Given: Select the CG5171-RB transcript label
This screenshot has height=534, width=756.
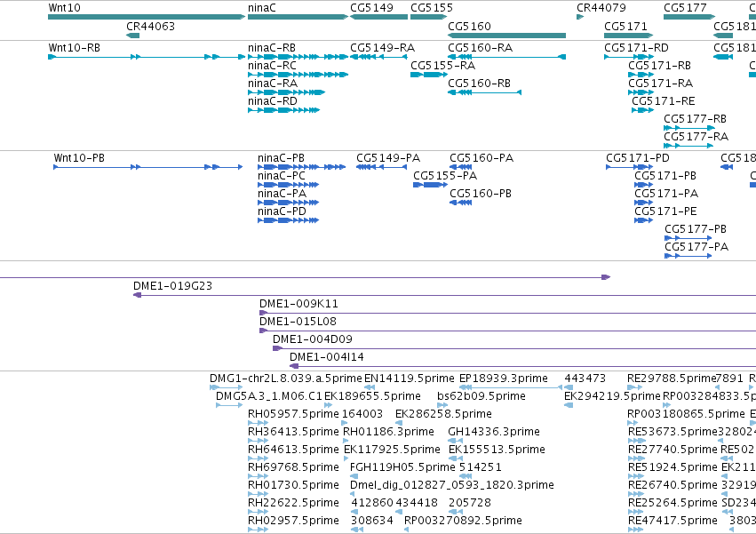Looking at the screenshot, I should tap(659, 65).
